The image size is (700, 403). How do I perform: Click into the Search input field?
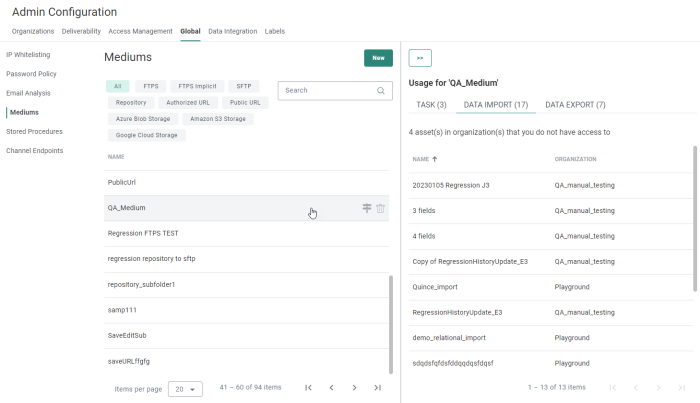tap(325, 90)
